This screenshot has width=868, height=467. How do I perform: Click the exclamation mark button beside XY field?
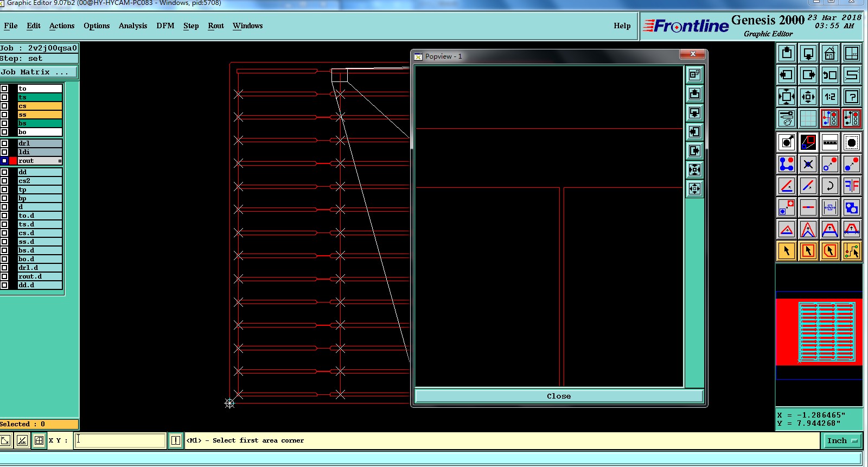tap(176, 440)
